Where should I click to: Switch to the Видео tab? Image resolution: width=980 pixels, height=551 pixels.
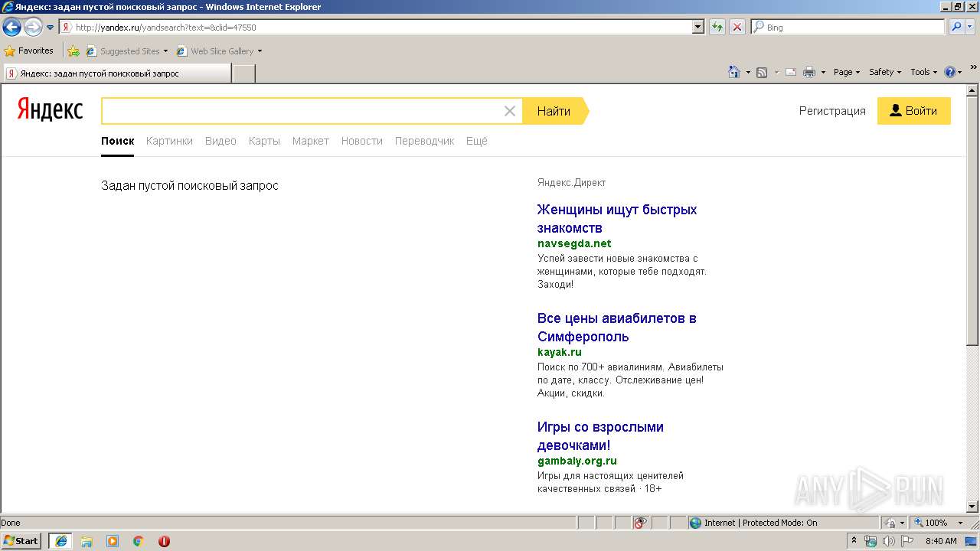click(x=220, y=141)
